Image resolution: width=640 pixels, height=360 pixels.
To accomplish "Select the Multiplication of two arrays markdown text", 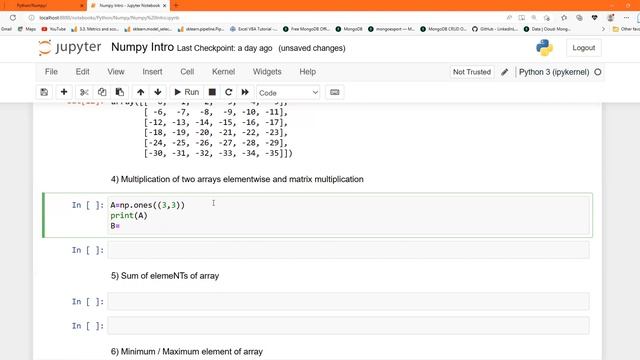I will 237,179.
